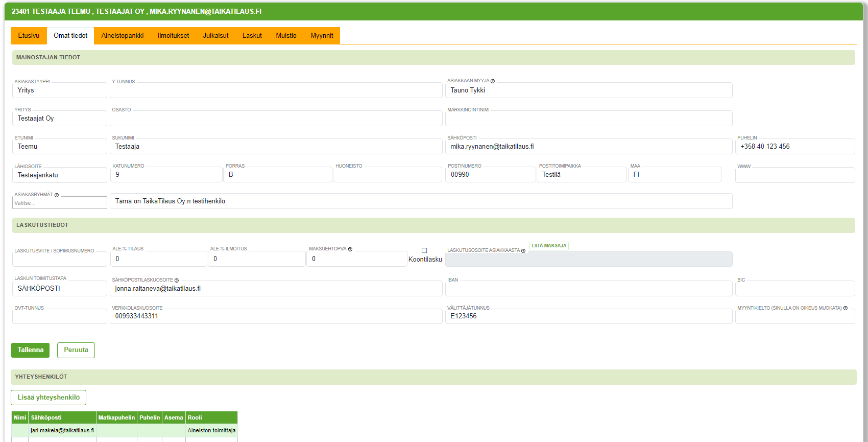
Task: Click the Sähköposti field with mika.ryynanen address
Action: [x=589, y=147]
